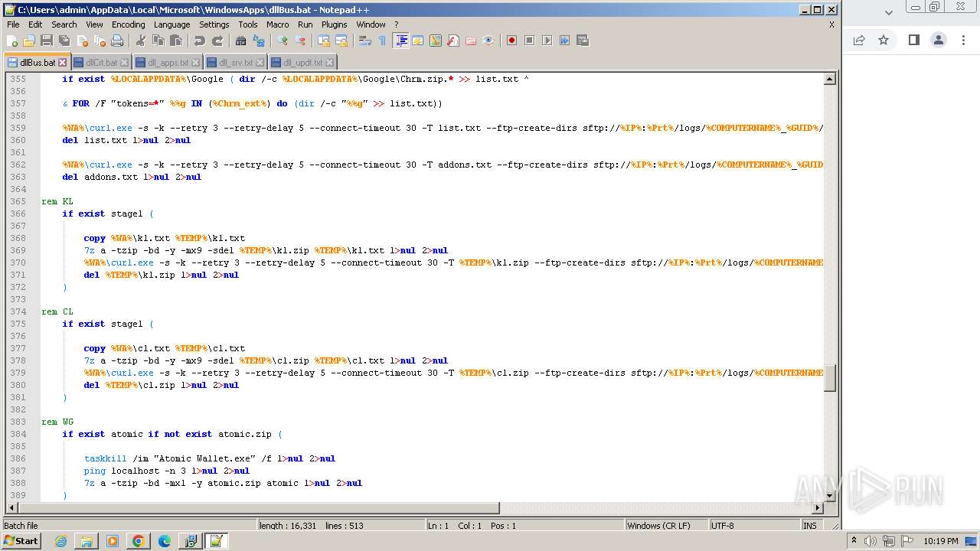Open Folder as Workspace icon
980x551 pixels.
pyautogui.click(x=470, y=41)
